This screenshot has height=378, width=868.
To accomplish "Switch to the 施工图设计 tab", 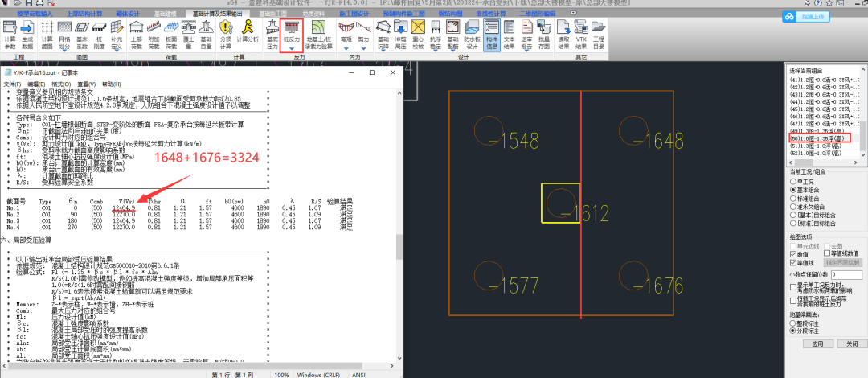I will (x=354, y=13).
